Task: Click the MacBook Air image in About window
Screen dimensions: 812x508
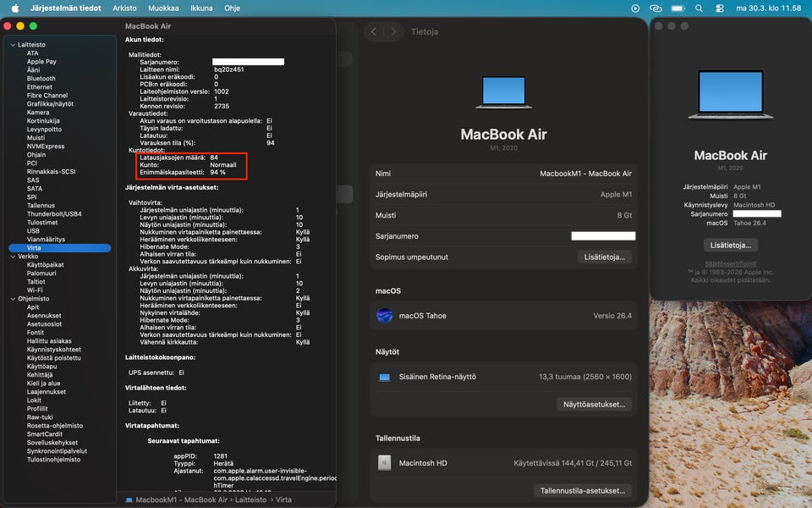Action: click(x=730, y=95)
